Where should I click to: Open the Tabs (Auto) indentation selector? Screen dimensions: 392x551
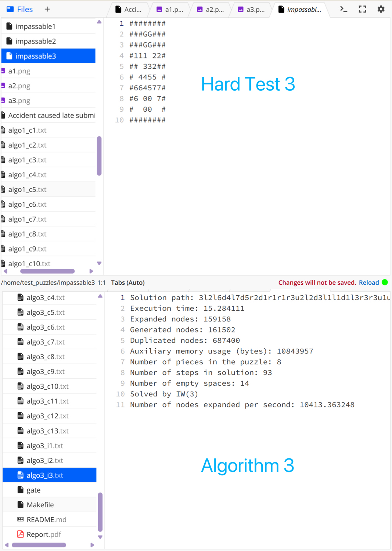pyautogui.click(x=127, y=282)
